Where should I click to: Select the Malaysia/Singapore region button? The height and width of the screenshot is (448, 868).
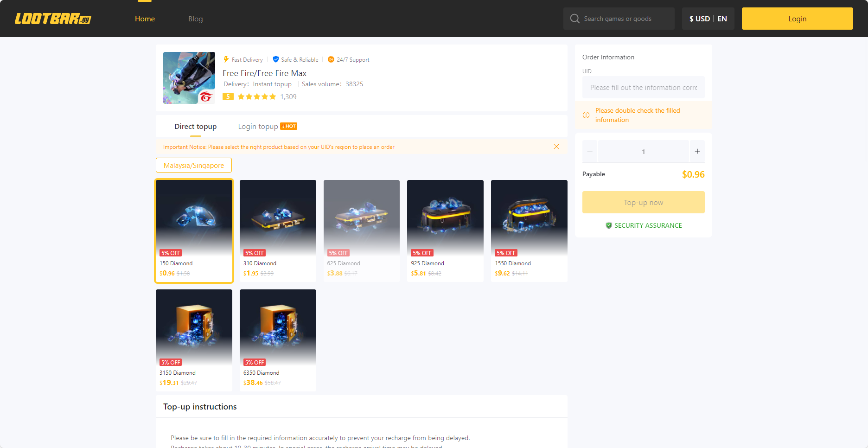point(194,165)
